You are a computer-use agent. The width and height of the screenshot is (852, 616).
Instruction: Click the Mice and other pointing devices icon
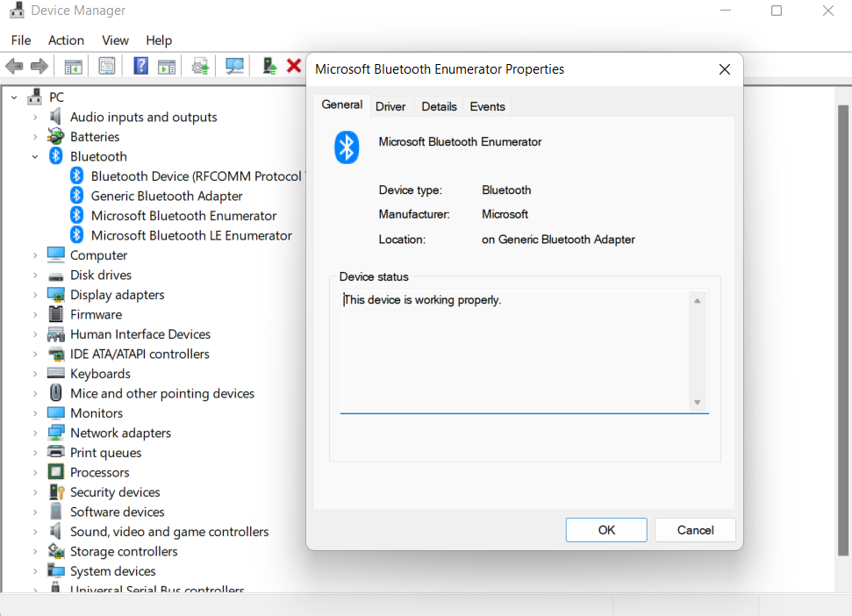[x=55, y=393]
